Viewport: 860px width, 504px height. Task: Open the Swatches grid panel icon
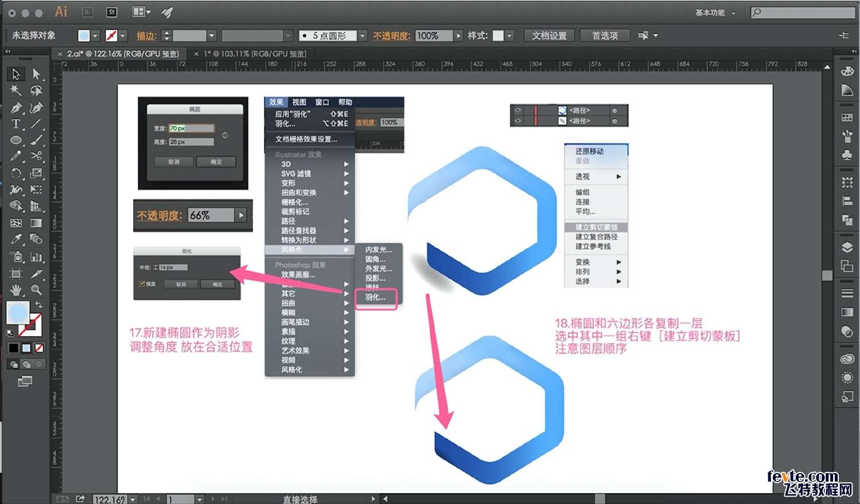847,118
